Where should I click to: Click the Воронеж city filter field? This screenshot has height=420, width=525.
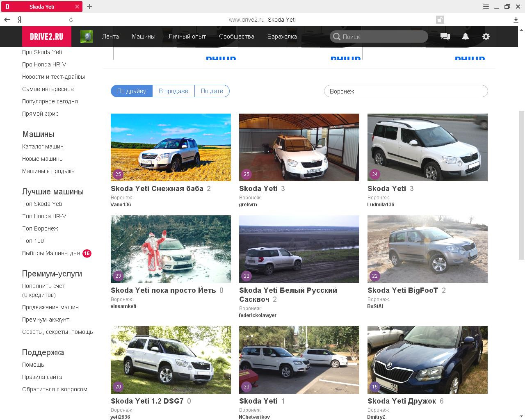(x=406, y=91)
